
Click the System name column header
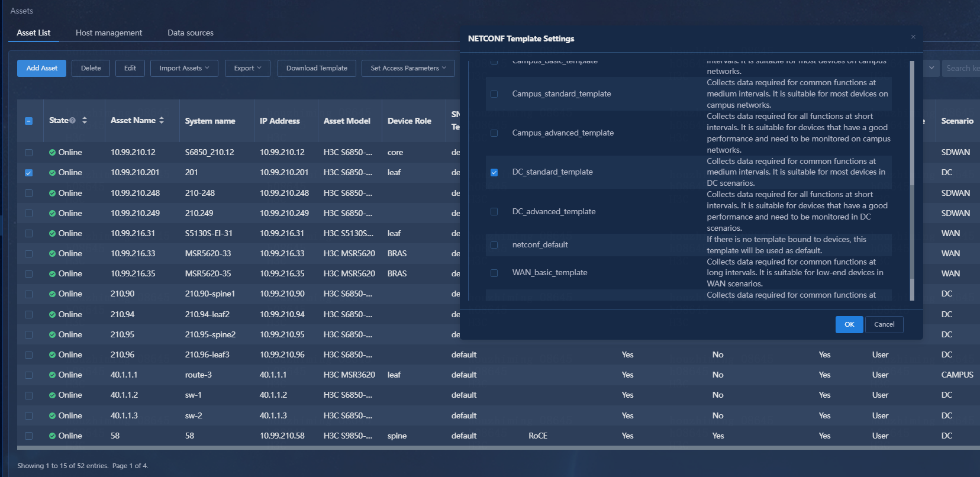(x=210, y=121)
